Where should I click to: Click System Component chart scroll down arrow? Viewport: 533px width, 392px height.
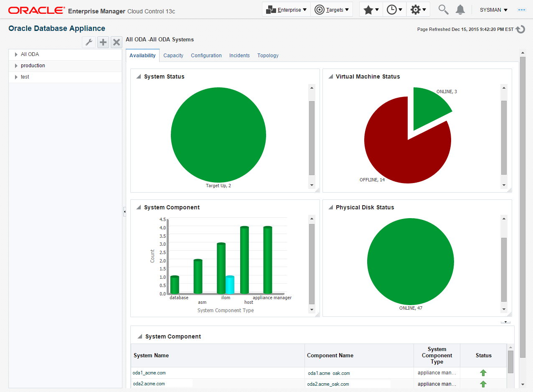click(312, 310)
